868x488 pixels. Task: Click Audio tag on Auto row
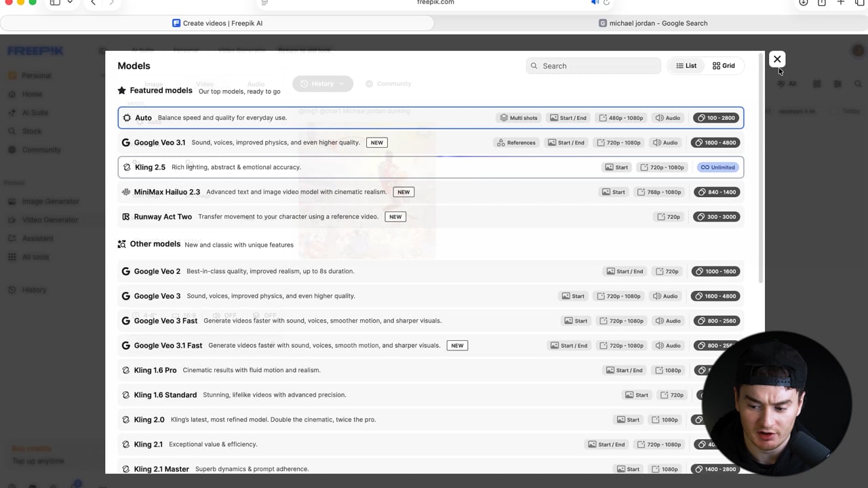(x=668, y=118)
